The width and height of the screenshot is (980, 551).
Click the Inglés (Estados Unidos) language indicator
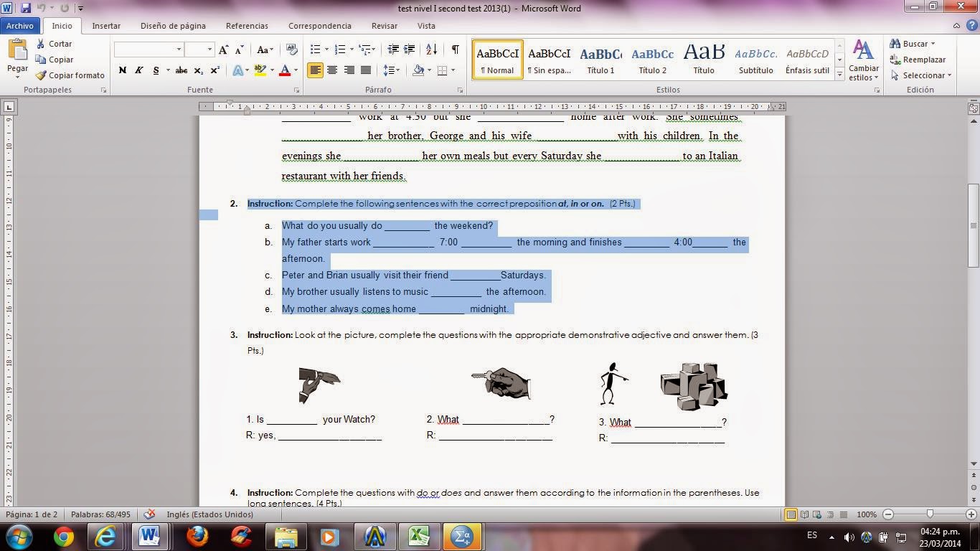coord(209,514)
